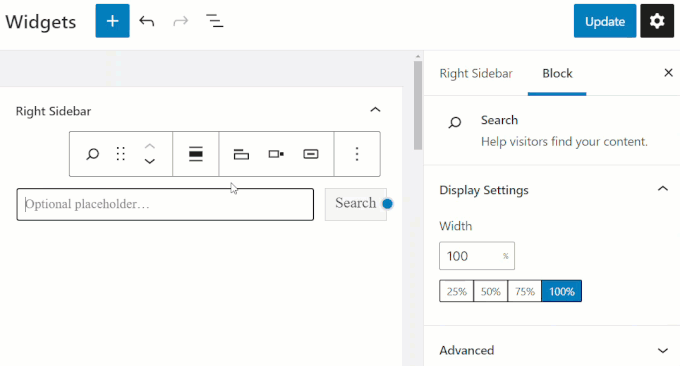Toggle the search label icon
The width and height of the screenshot is (680, 366).
click(x=241, y=154)
